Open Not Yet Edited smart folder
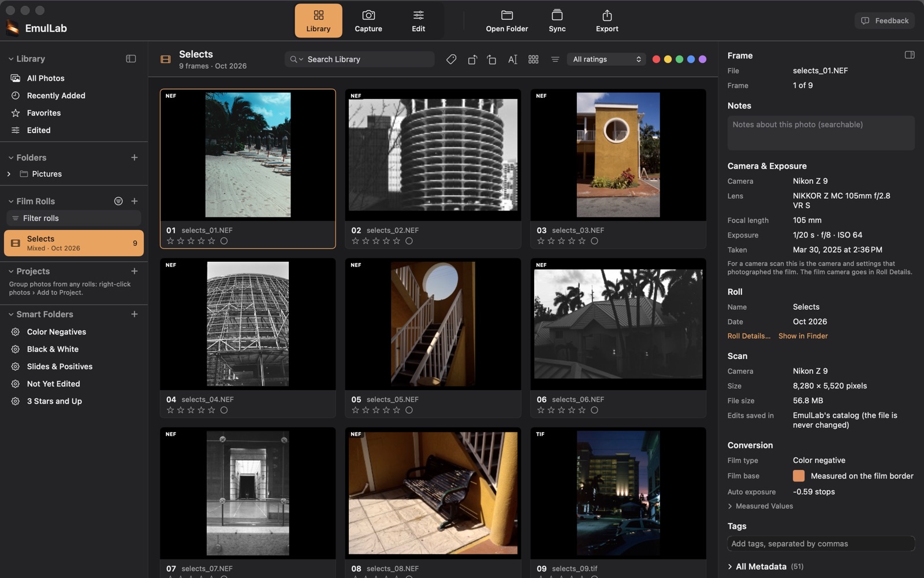Image resolution: width=924 pixels, height=578 pixels. [74, 384]
